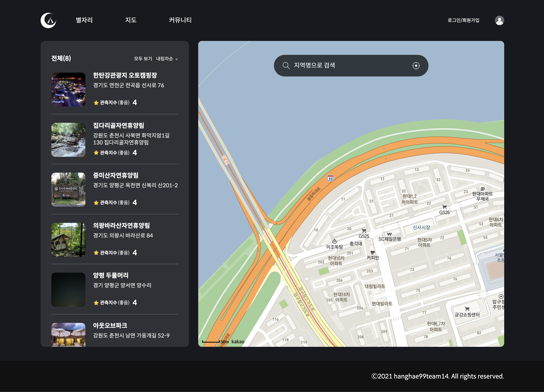The image size is (544, 392).
Task: Click the magnifier search icon
Action: 286,65
